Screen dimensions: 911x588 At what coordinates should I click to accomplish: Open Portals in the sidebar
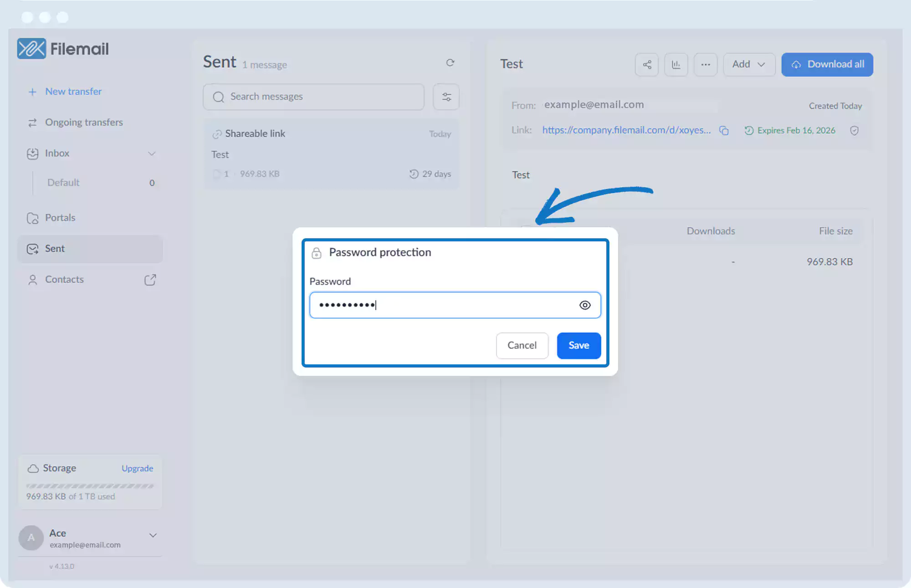tap(60, 218)
